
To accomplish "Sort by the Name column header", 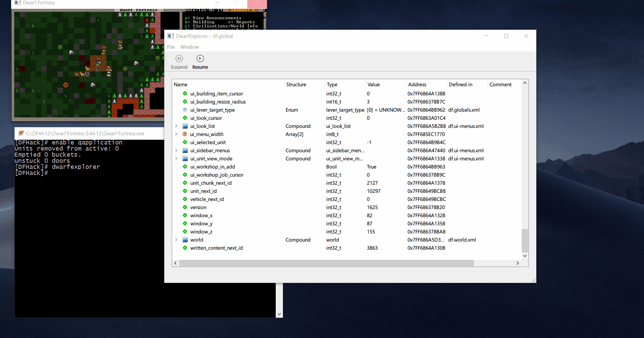I will [x=228, y=85].
